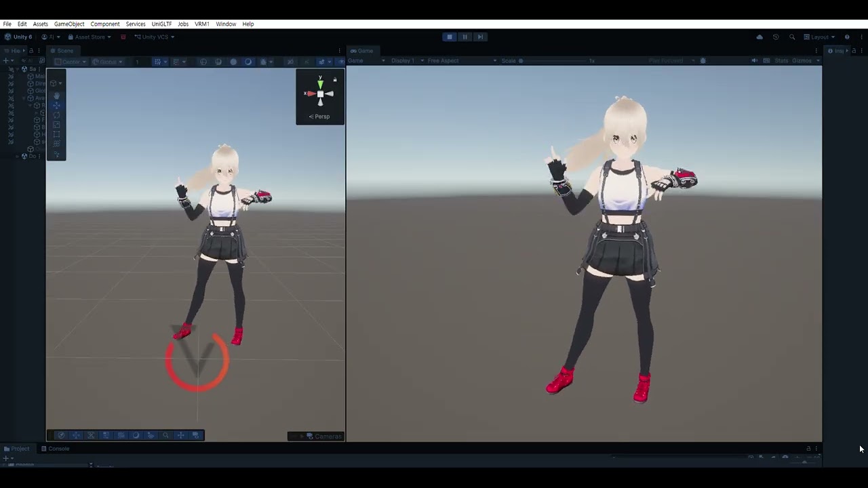
Task: Click the Pause button
Action: point(465,37)
